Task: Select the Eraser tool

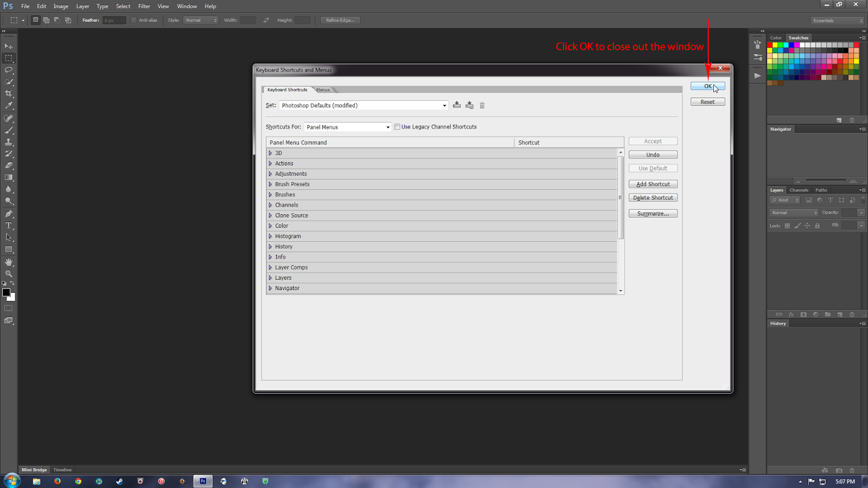Action: pyautogui.click(x=9, y=166)
